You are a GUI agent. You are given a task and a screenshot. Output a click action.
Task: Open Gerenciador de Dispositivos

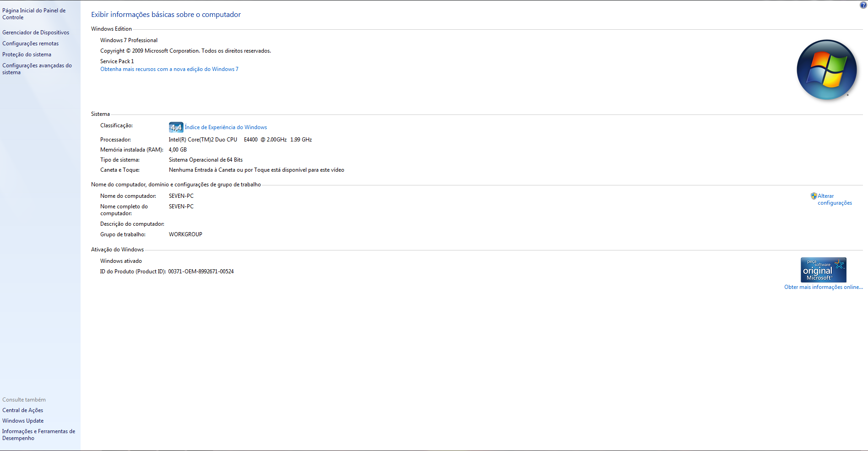pos(36,33)
